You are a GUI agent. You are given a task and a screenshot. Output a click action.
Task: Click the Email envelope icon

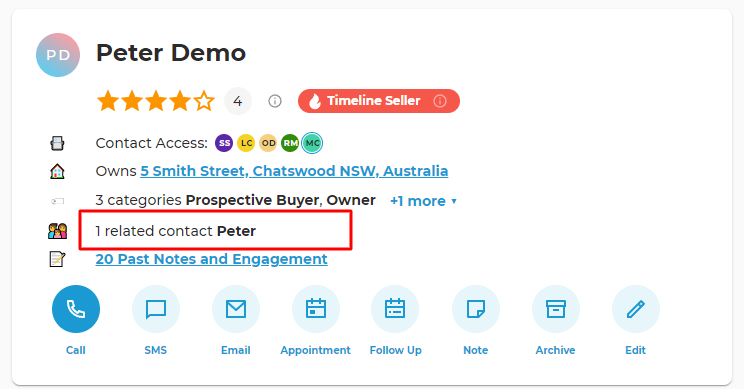[x=236, y=309]
